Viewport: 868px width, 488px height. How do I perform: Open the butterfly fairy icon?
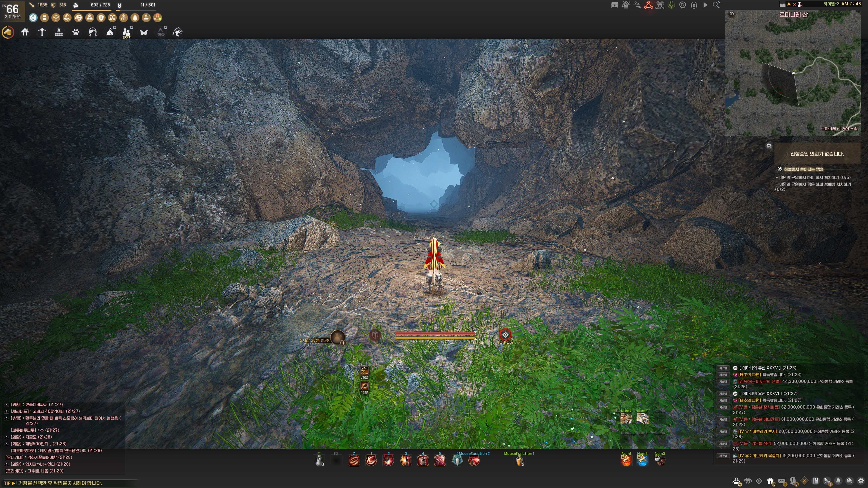(144, 32)
